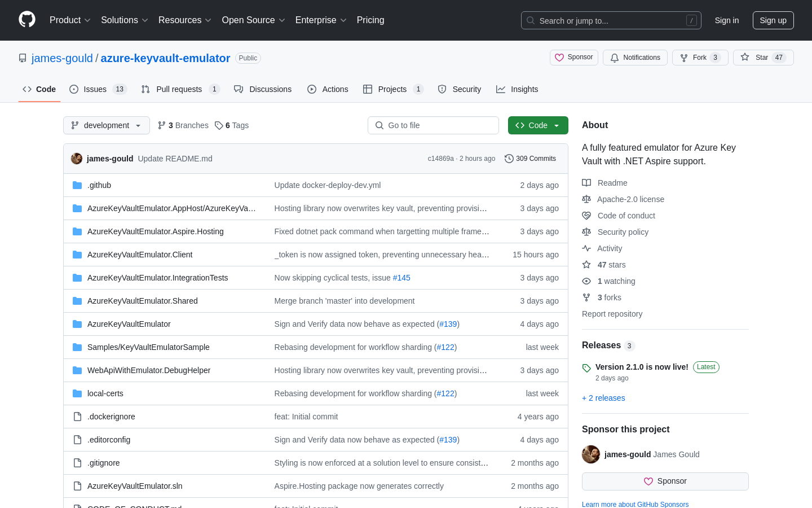Open the Actions tab
This screenshot has width=812, height=508.
328,89
